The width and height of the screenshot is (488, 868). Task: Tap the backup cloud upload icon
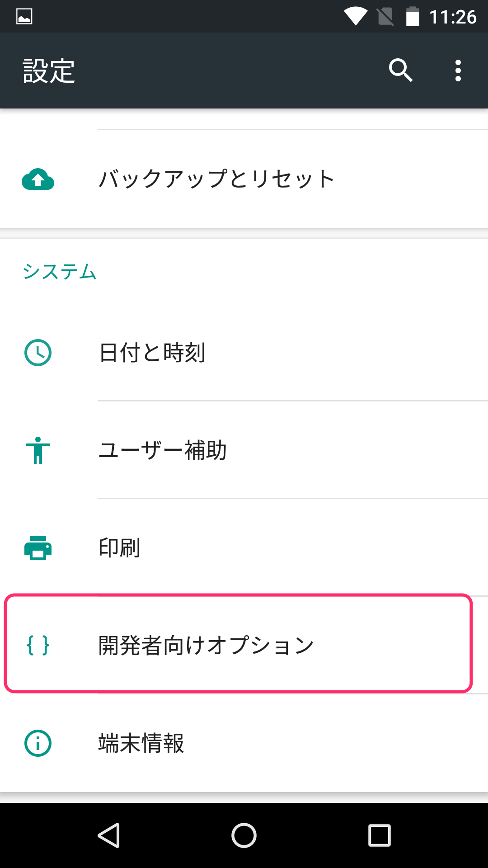pyautogui.click(x=38, y=179)
